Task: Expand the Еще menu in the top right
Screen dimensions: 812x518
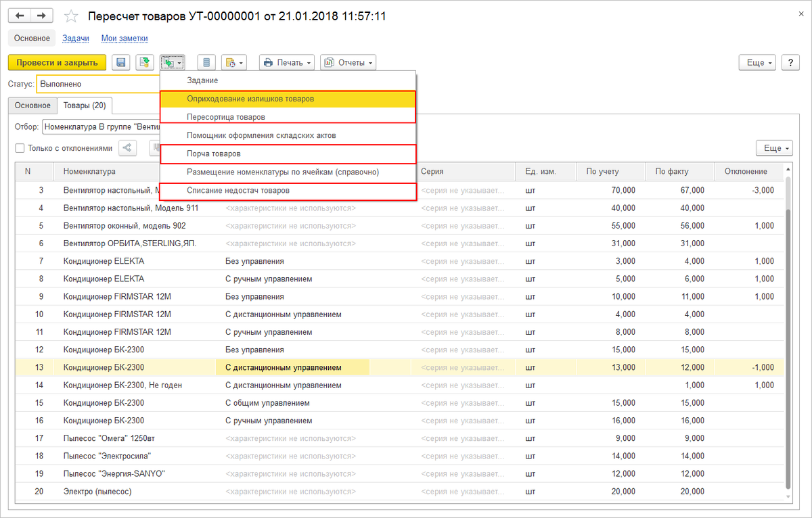Action: [756, 62]
